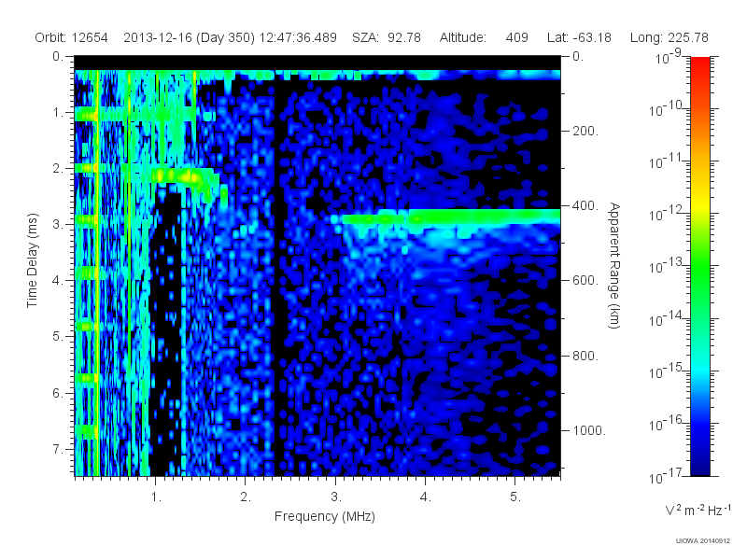Click the 'SZA: 92.78' value

click(387, 37)
